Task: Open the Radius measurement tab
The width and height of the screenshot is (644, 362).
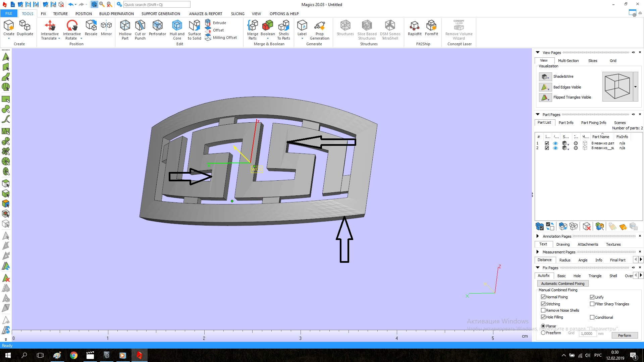Action: [565, 260]
